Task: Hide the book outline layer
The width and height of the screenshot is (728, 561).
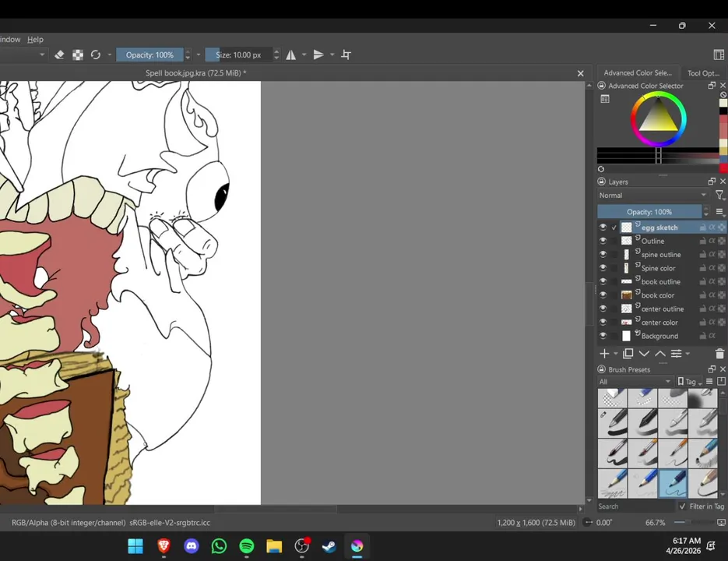Action: [603, 281]
